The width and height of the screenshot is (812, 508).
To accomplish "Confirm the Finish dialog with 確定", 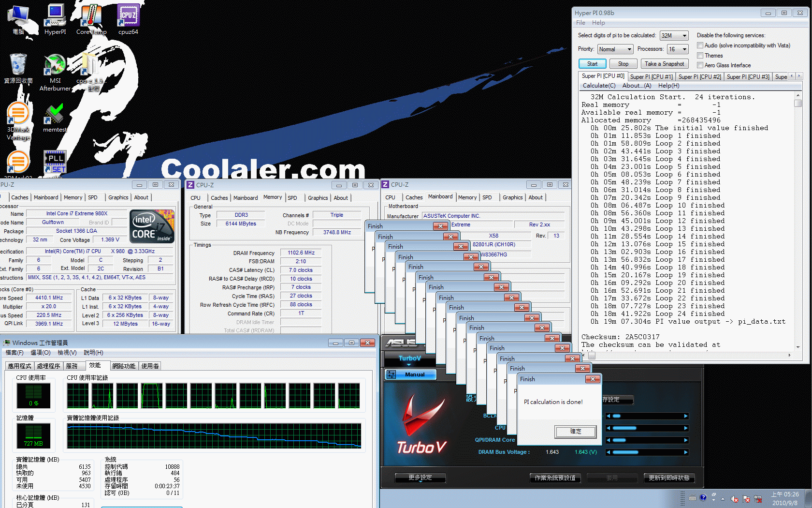I will [575, 432].
